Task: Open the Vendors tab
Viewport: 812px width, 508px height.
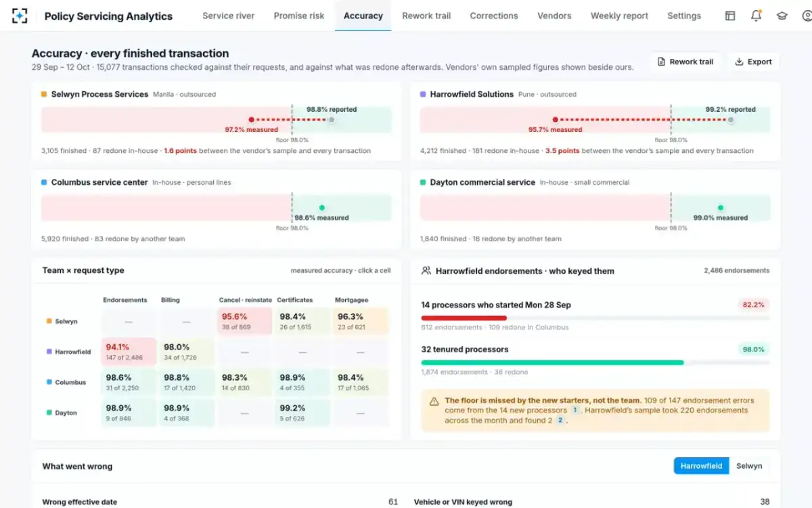Action: (x=554, y=16)
